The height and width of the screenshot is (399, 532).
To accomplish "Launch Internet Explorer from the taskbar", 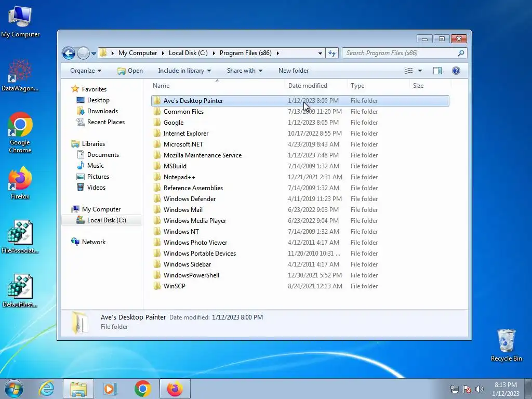I will click(x=46, y=389).
